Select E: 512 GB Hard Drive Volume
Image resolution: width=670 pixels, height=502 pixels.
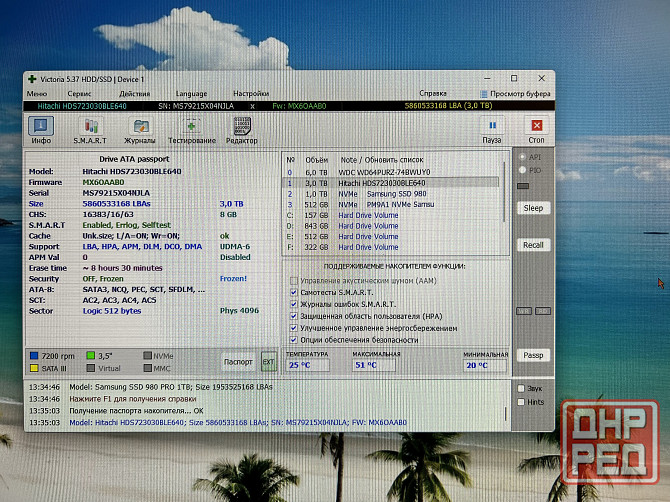point(391,236)
